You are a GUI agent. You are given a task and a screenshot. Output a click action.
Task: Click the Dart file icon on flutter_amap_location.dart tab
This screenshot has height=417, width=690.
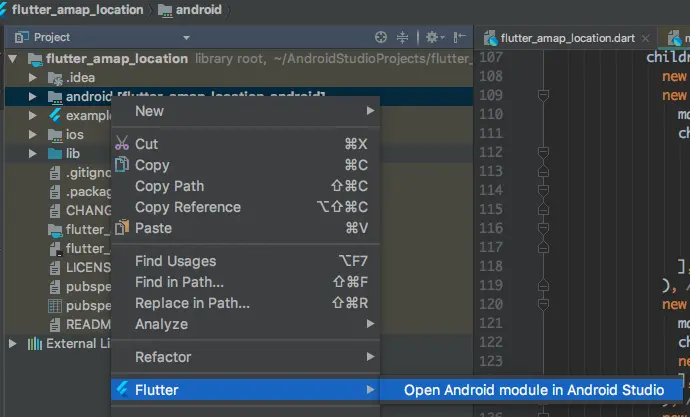coord(490,38)
